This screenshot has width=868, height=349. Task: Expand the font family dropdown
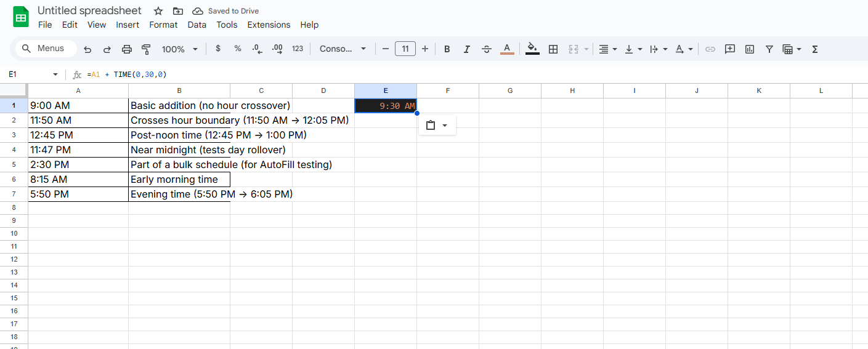[x=343, y=49]
